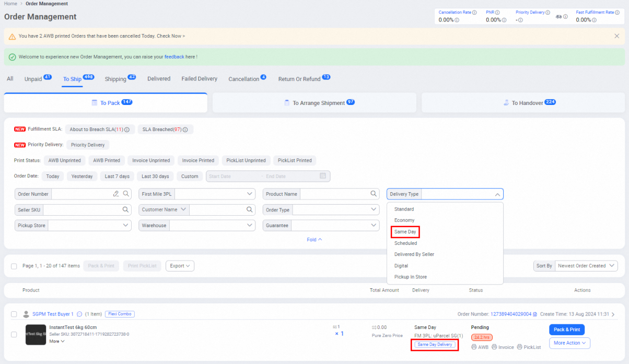Toggle PickList Unprinted filter chip

pyautogui.click(x=246, y=160)
